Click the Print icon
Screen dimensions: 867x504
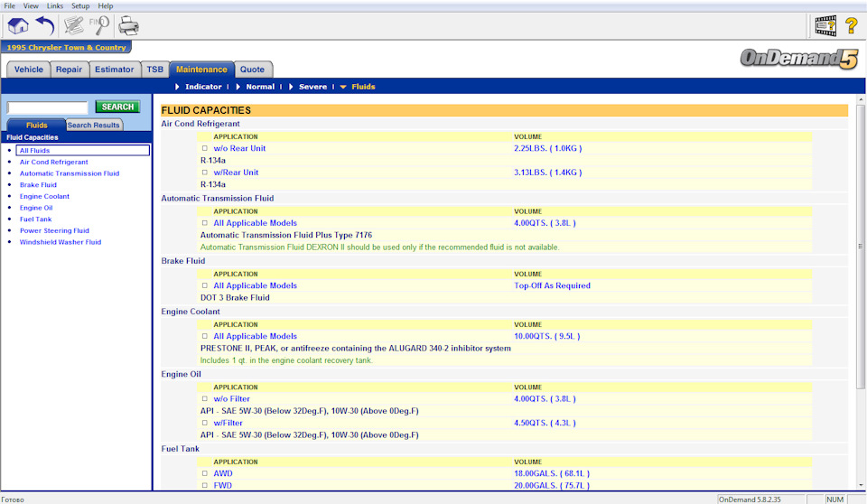tap(129, 25)
